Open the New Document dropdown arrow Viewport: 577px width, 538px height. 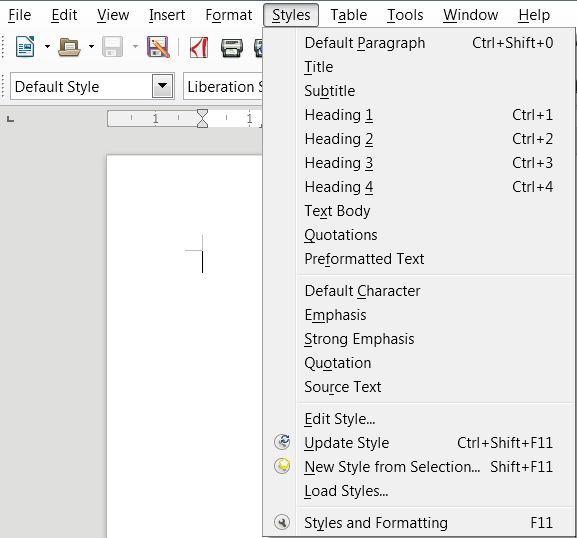tap(47, 47)
